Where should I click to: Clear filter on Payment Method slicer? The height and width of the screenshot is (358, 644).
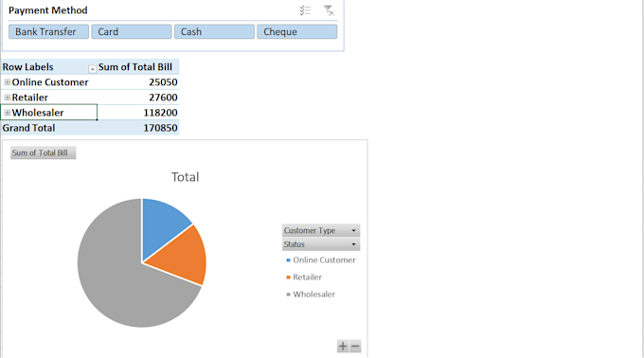329,10
